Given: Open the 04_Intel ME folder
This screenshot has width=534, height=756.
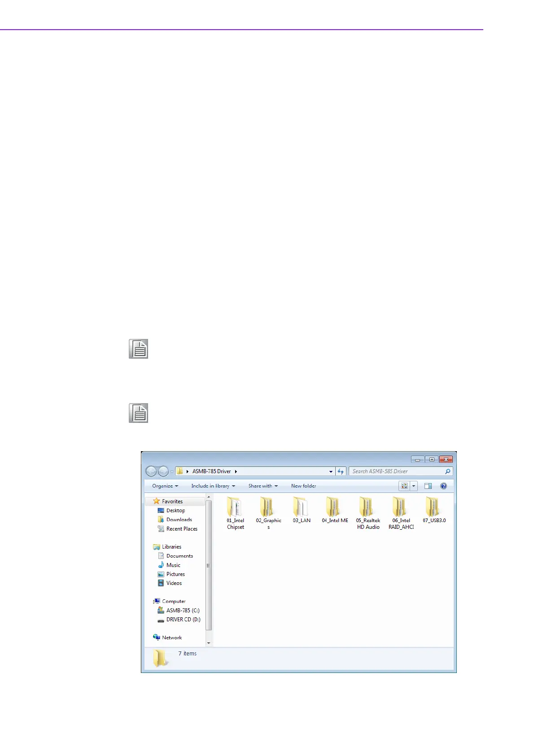Looking at the screenshot, I should [335, 510].
